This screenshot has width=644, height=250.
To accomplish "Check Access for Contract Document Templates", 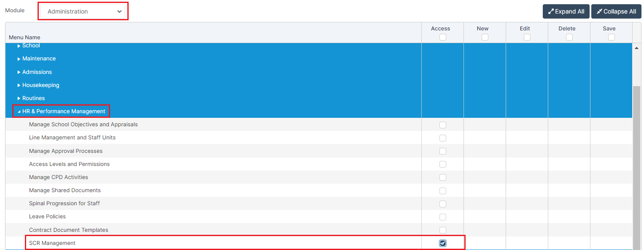I will click(x=442, y=230).
